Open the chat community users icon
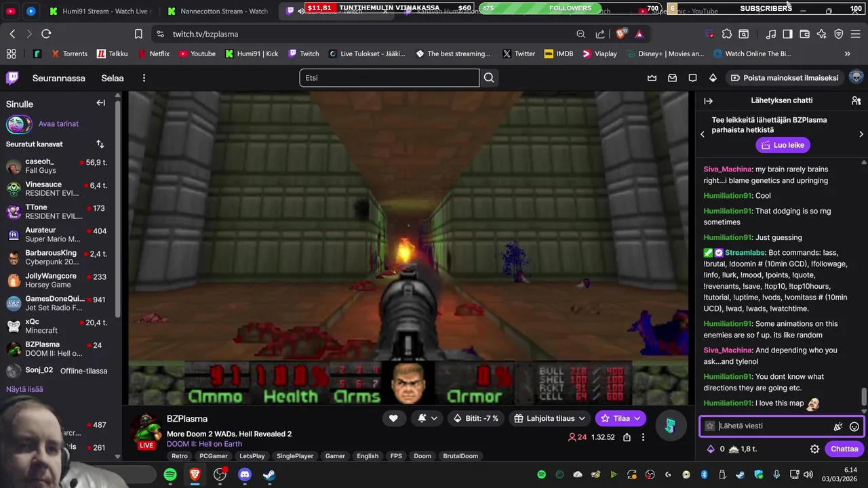 pos(856,100)
